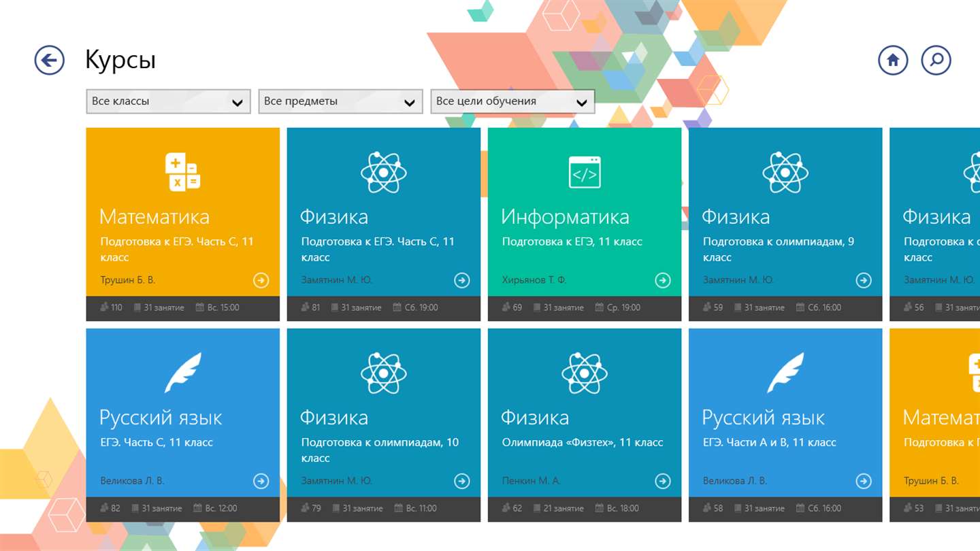Screen dimensions: 980x551
Task: Click the participants icon next to 110
Action: (x=103, y=307)
